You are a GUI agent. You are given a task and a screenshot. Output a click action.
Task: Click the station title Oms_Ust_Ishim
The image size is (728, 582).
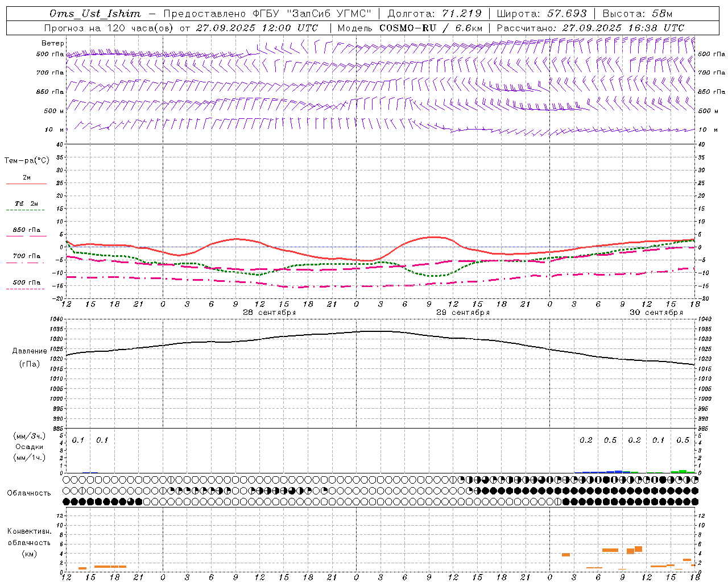95,14
